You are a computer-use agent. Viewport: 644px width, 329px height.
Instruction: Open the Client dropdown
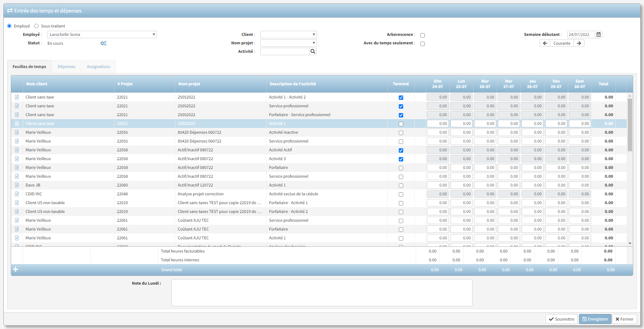coord(289,35)
